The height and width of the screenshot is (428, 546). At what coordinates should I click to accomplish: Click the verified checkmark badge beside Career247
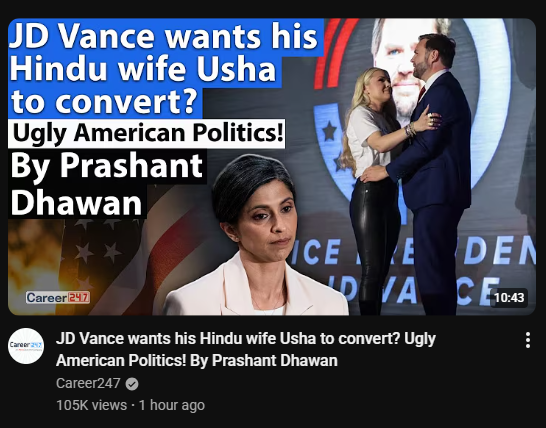point(132,384)
